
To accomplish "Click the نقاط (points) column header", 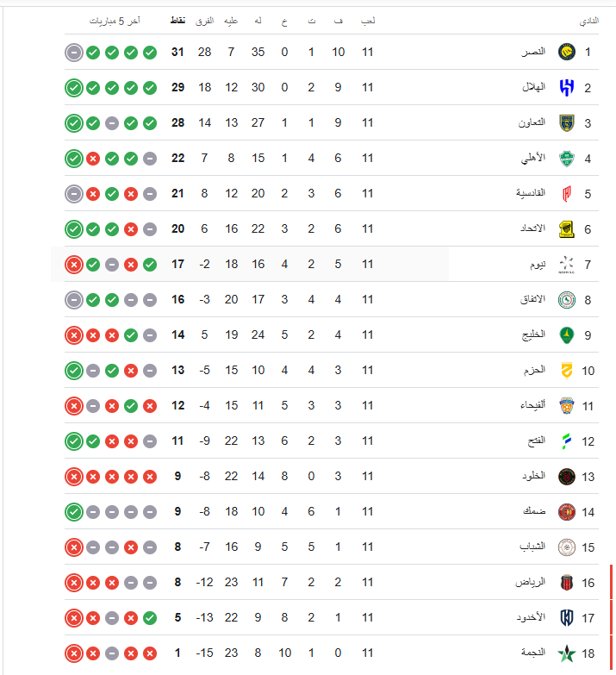I will [x=178, y=20].
